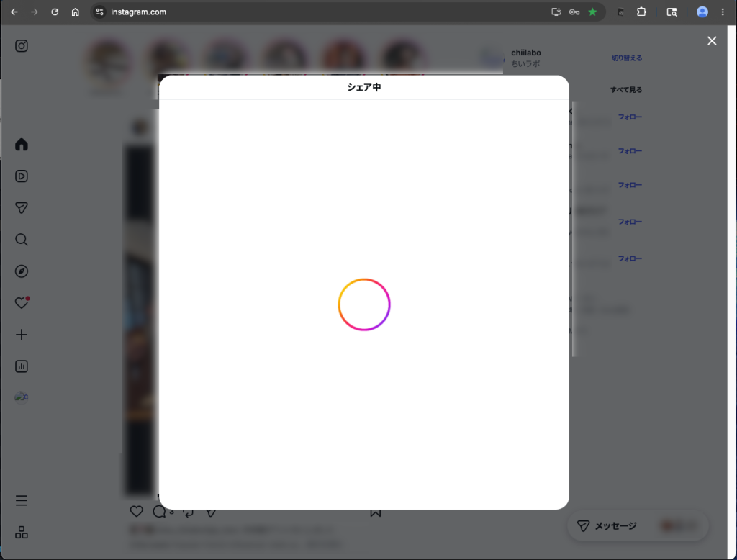
Task: Click the fifth フォロー button in suggestions
Action: tap(630, 258)
